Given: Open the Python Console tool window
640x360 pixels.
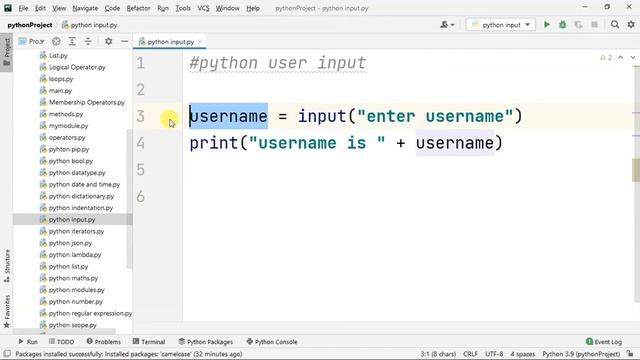Looking at the screenshot, I should [x=272, y=342].
